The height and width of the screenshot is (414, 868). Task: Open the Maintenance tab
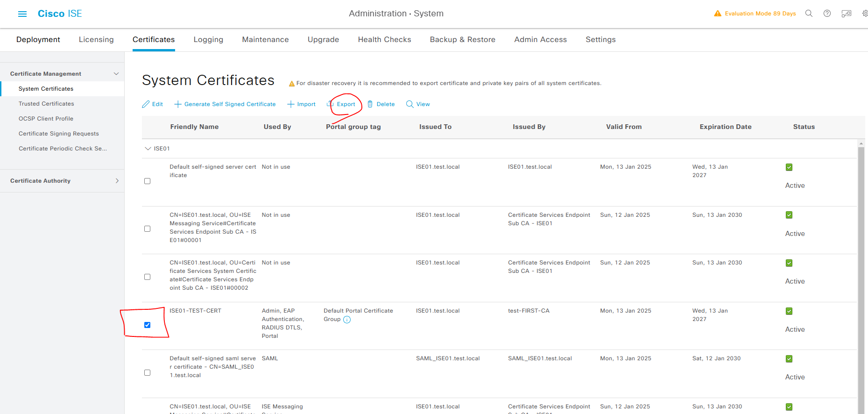[x=265, y=40]
